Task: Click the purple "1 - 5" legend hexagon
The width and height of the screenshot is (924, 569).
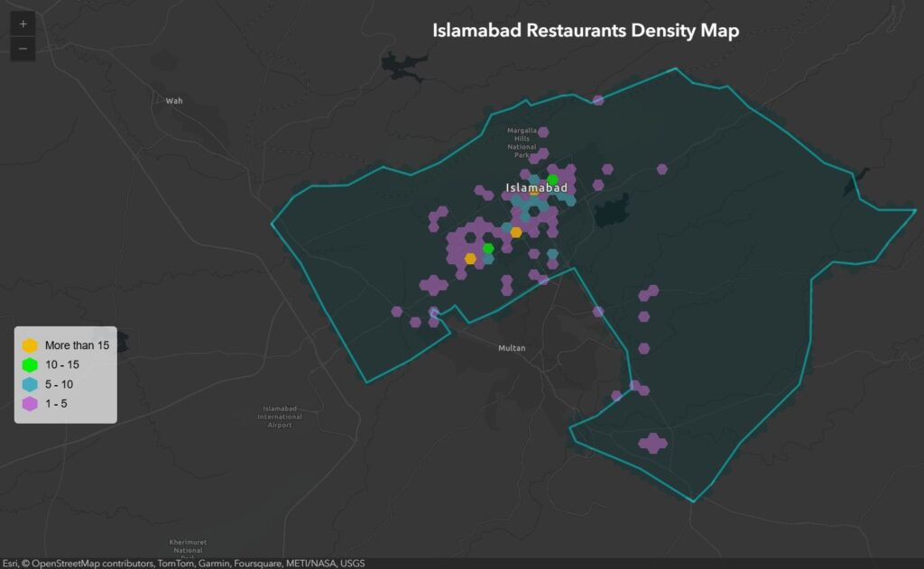Action: click(x=30, y=404)
